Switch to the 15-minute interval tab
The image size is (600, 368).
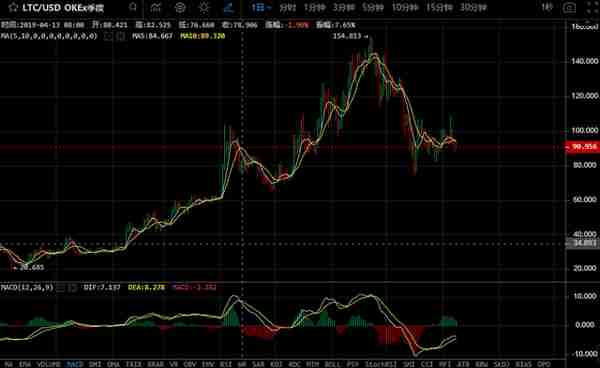pyautogui.click(x=439, y=7)
